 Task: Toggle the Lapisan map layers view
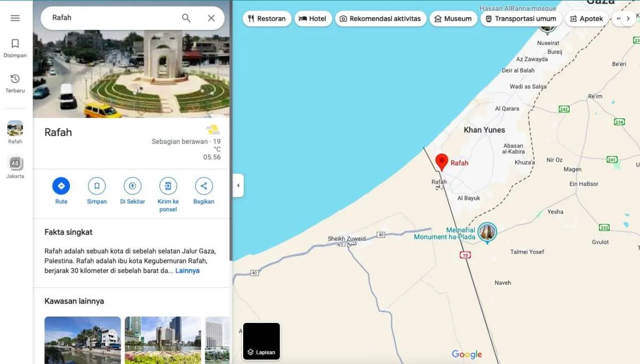261,341
